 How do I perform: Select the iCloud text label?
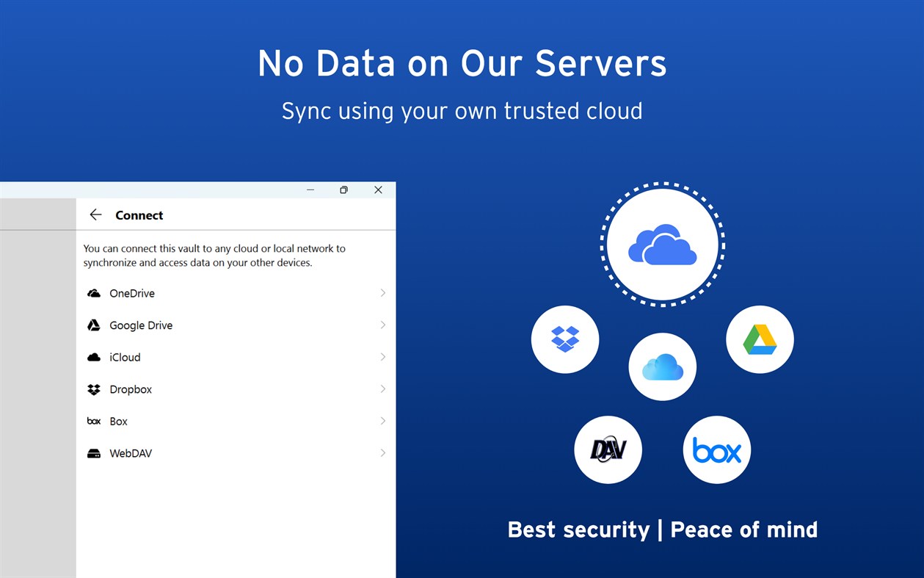125,358
